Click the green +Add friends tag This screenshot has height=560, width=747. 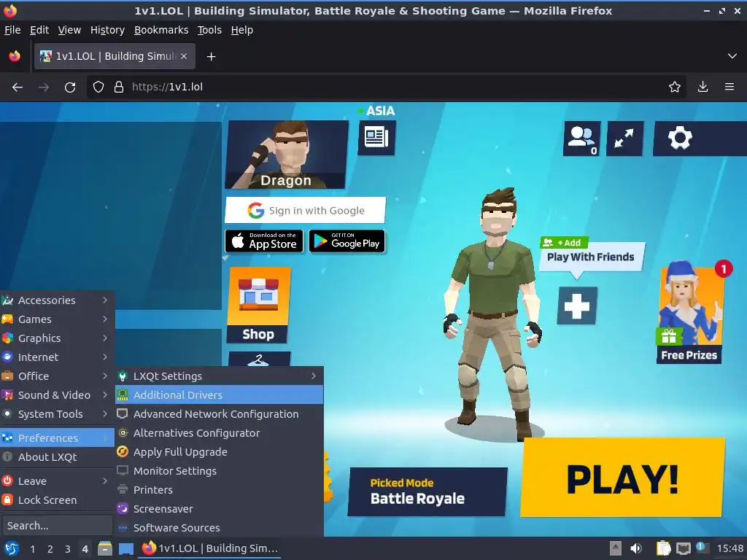tap(564, 243)
